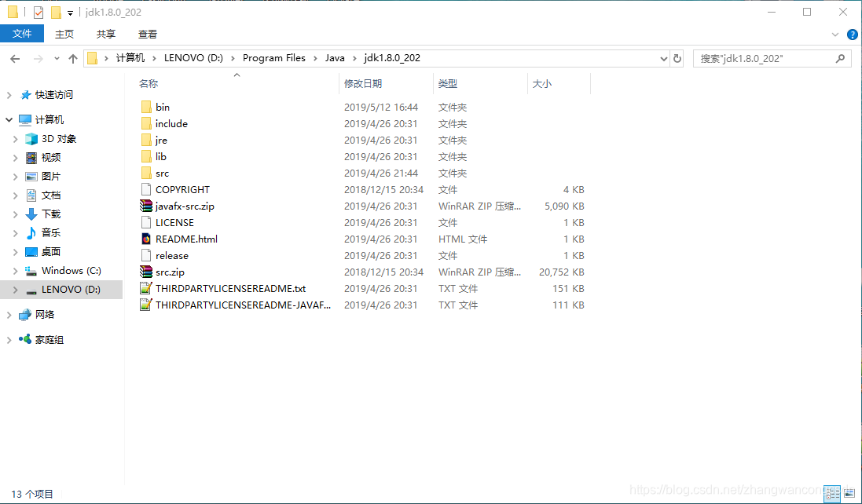Screen dimensions: 862x504
Task: Open the Explorer help icon
Action: (x=852, y=34)
